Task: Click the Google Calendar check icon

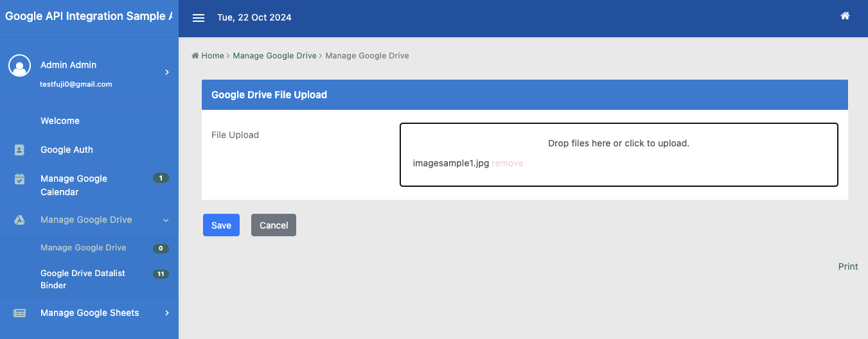Action: pos(20,179)
